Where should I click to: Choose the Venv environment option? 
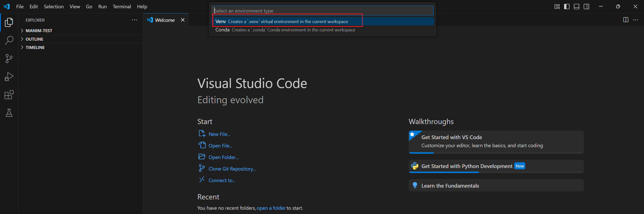click(323, 21)
